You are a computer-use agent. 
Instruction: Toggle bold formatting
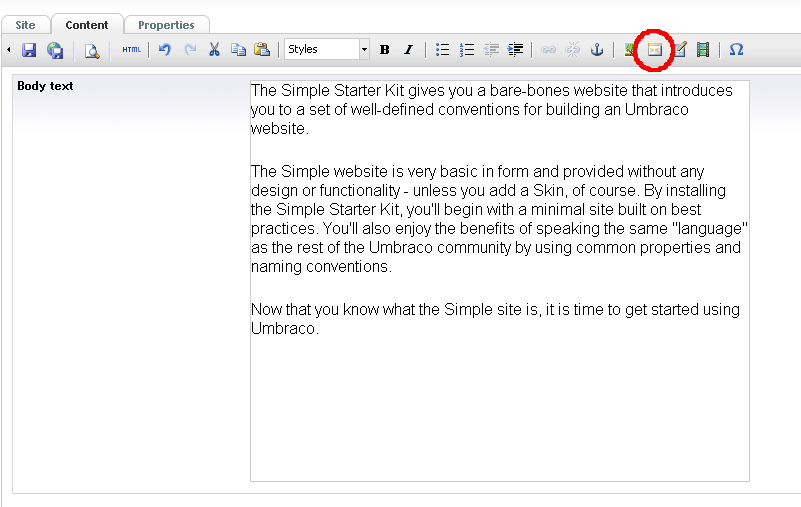385,50
